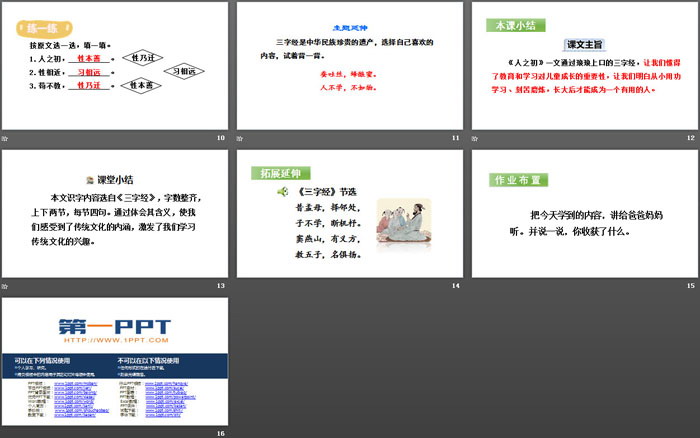Click the 《三字经》节选 heading on slide 14
Screen dimensions: 700x438
[327, 192]
